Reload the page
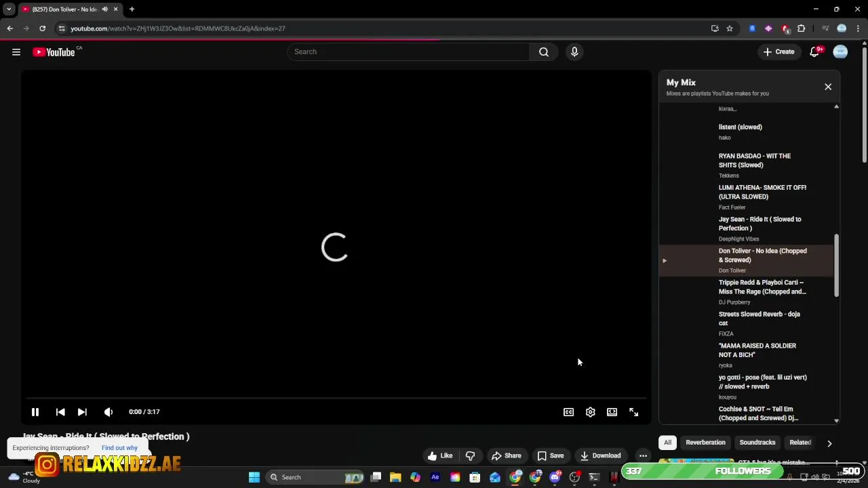868x488 pixels. coord(42,28)
